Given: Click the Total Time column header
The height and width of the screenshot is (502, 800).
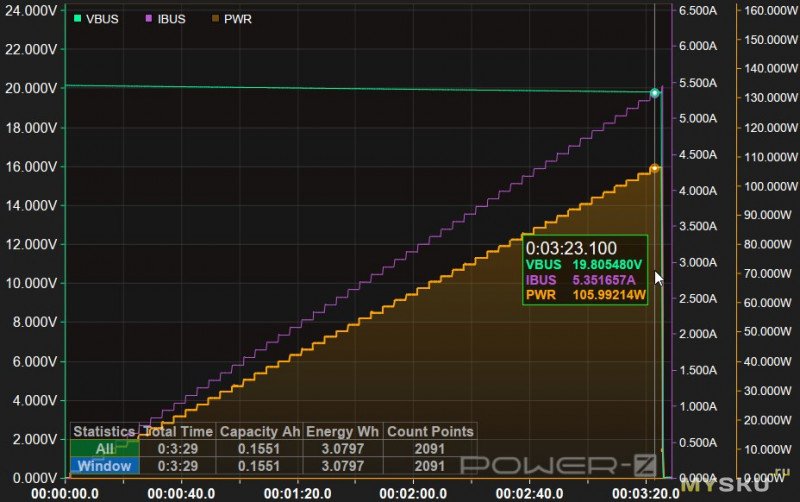Looking at the screenshot, I should pyautogui.click(x=178, y=432).
